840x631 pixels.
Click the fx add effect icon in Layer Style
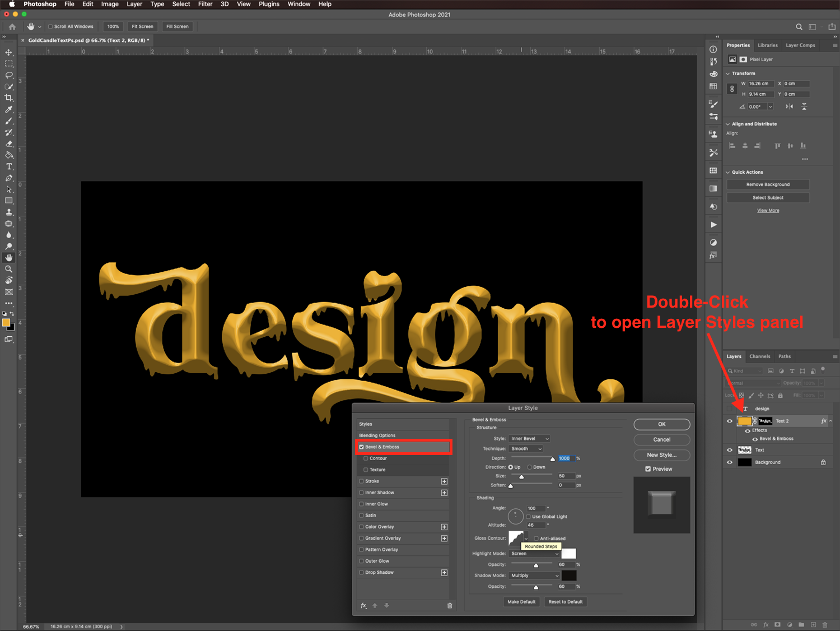click(363, 606)
